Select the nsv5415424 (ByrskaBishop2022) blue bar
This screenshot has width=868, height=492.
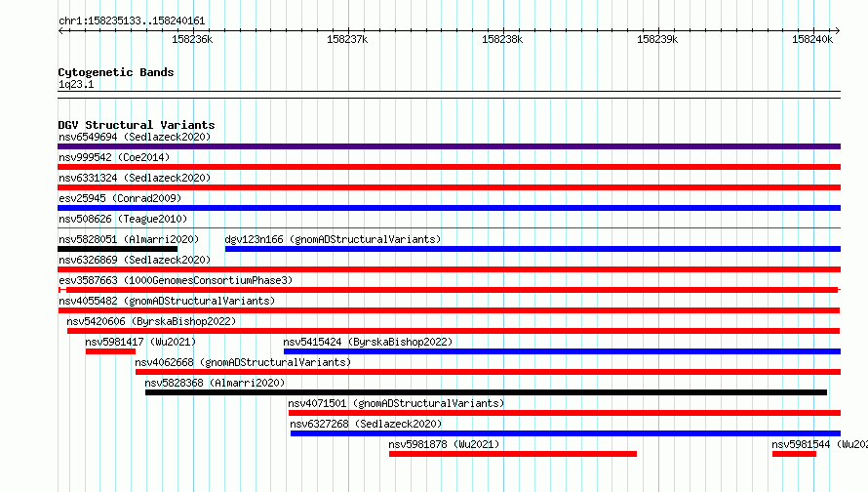562,351
